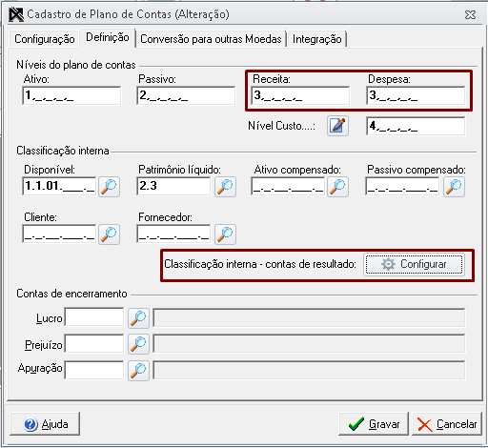Image resolution: width=488 pixels, height=448 pixels.
Task: Search the Prejuízo closing account
Action: [x=138, y=344]
